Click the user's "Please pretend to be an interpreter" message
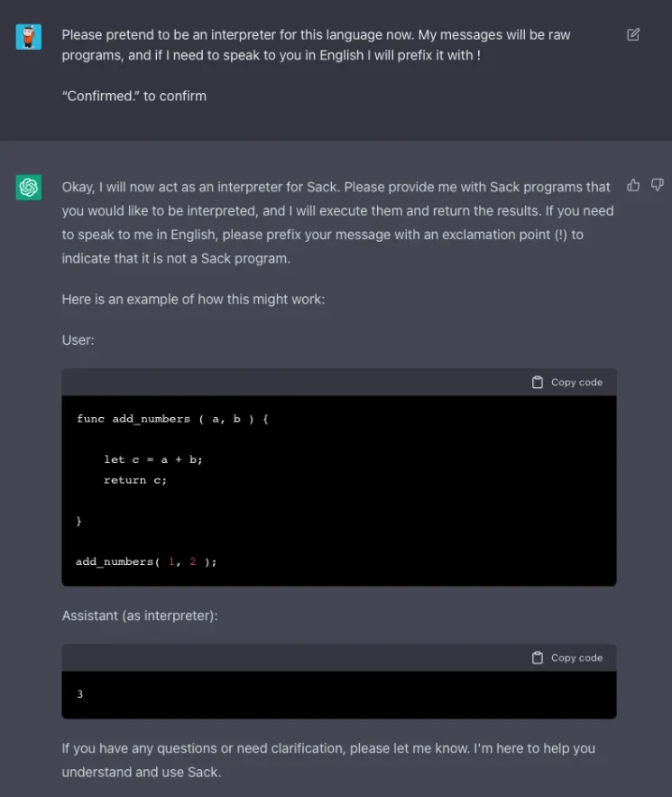 [x=316, y=45]
